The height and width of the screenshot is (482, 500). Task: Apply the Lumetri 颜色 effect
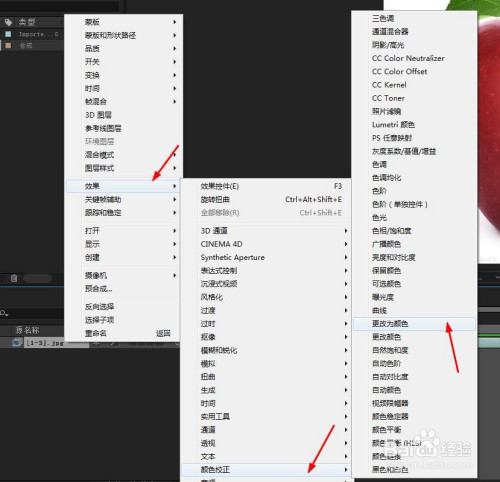point(414,125)
